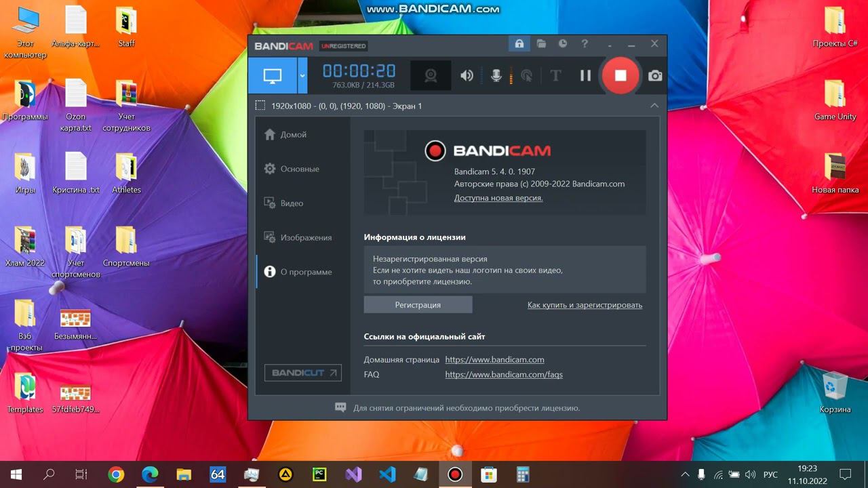Click the 00:00:20 recording timer
This screenshot has height=488, width=868.
(359, 71)
